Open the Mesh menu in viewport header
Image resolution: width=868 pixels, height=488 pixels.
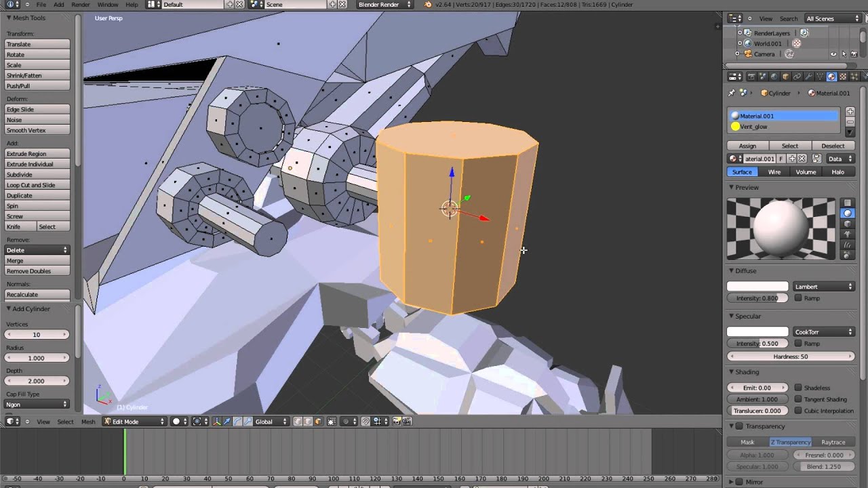(88, 422)
